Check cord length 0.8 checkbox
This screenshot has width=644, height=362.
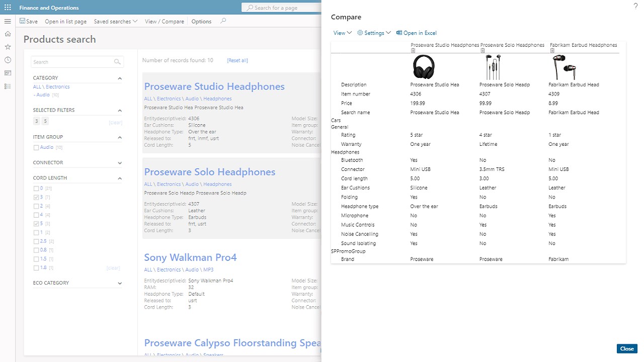point(36,250)
